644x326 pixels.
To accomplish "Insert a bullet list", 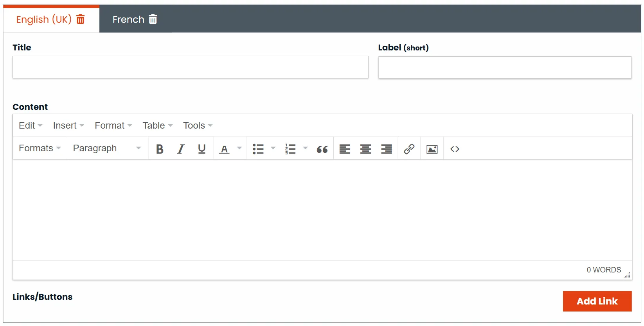I will point(258,149).
